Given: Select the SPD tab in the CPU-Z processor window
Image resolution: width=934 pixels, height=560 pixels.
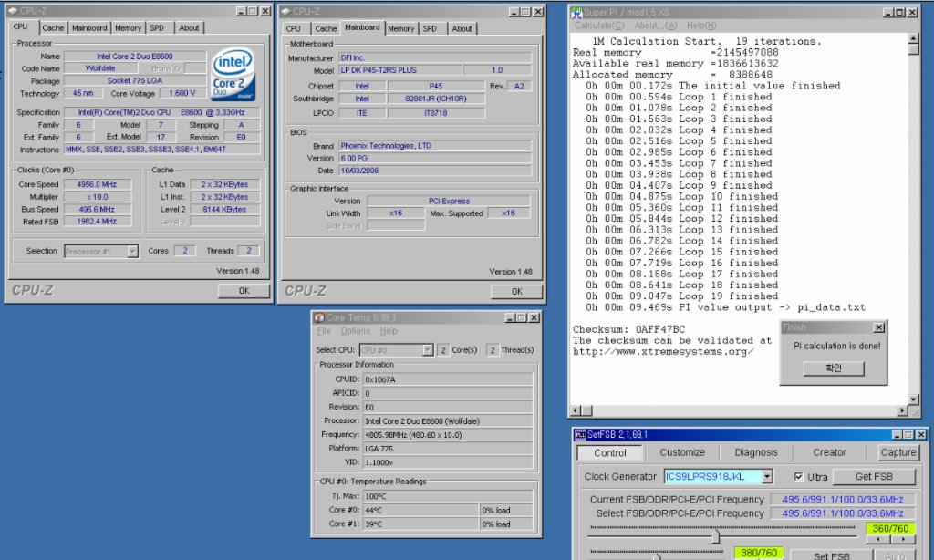Looking at the screenshot, I should (x=157, y=28).
